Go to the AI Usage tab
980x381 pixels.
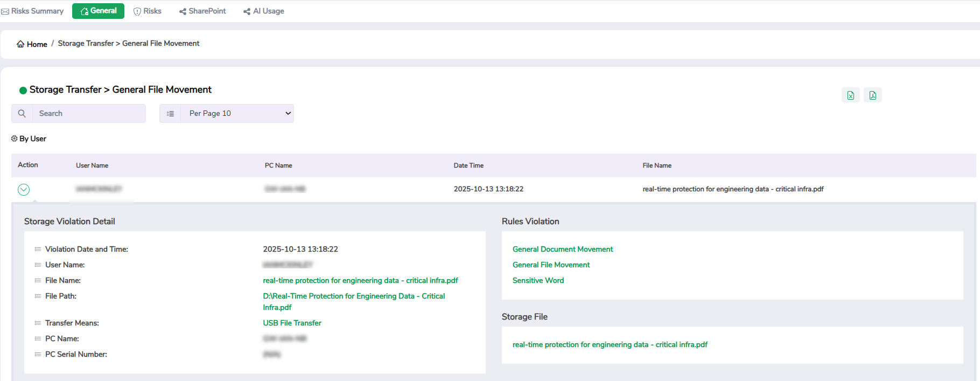(x=264, y=11)
